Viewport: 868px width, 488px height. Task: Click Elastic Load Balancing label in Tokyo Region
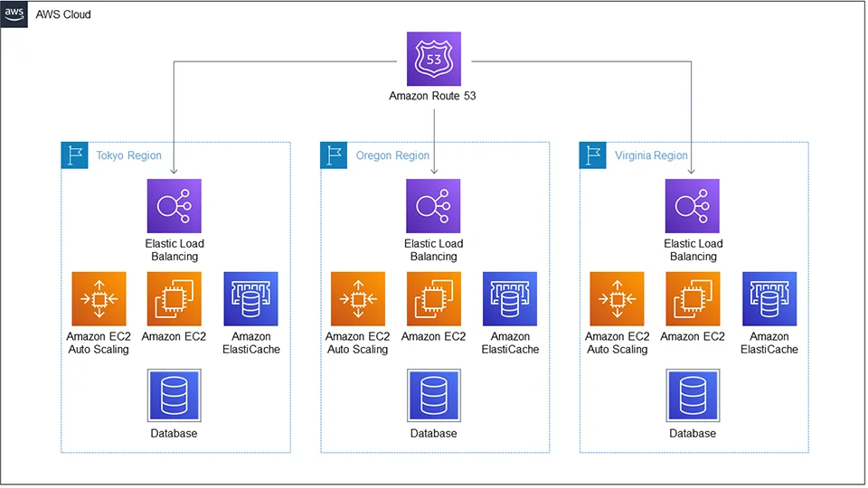coord(175,250)
